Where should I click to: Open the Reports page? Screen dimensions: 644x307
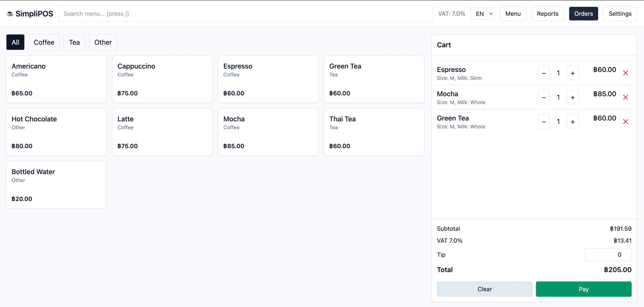(x=547, y=14)
